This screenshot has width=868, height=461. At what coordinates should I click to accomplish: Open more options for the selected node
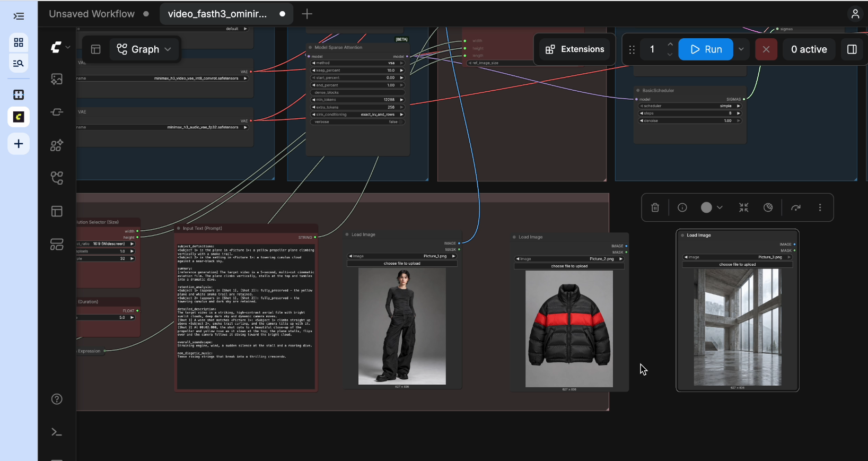coord(820,207)
